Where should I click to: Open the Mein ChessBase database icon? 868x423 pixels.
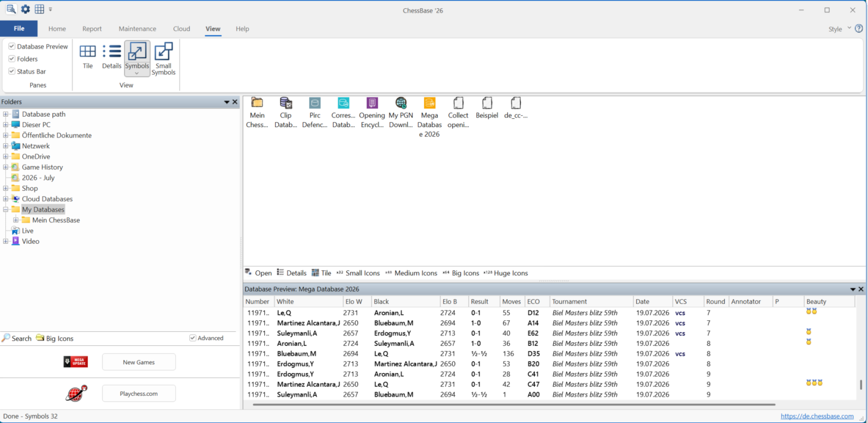(257, 113)
